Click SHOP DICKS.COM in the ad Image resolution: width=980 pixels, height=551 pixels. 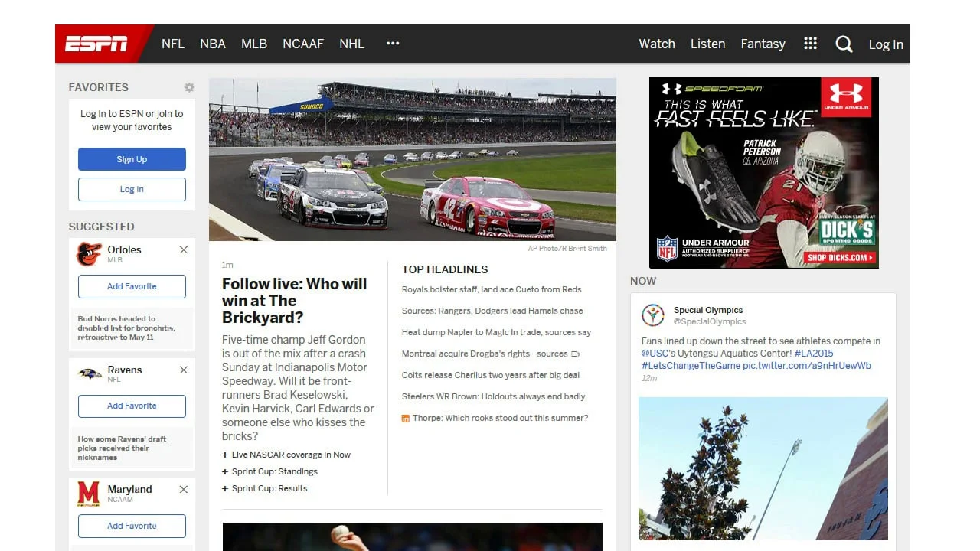coord(840,257)
